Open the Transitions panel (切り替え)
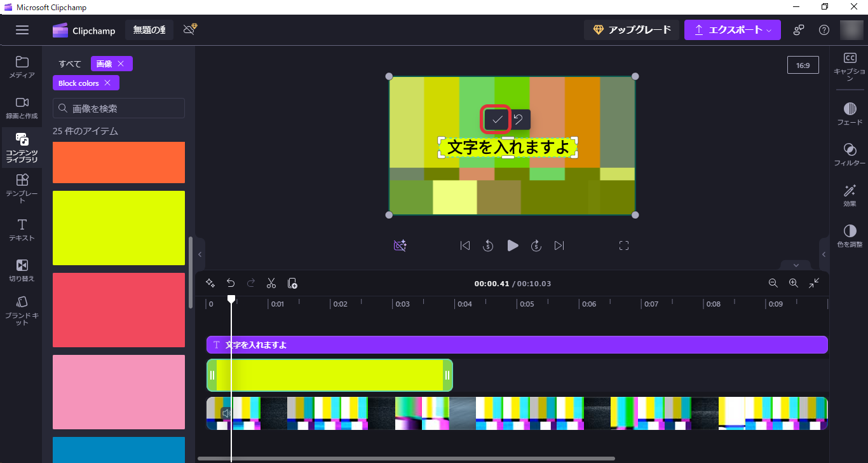 (x=22, y=270)
